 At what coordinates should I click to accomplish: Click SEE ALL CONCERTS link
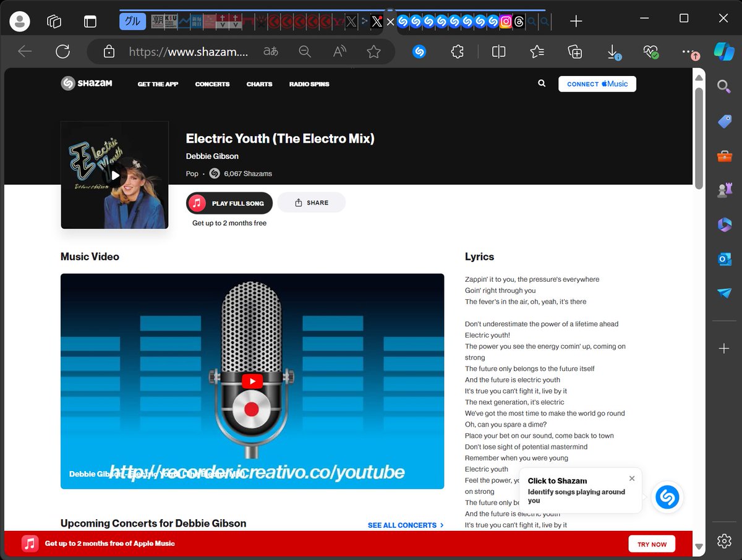pyautogui.click(x=406, y=525)
